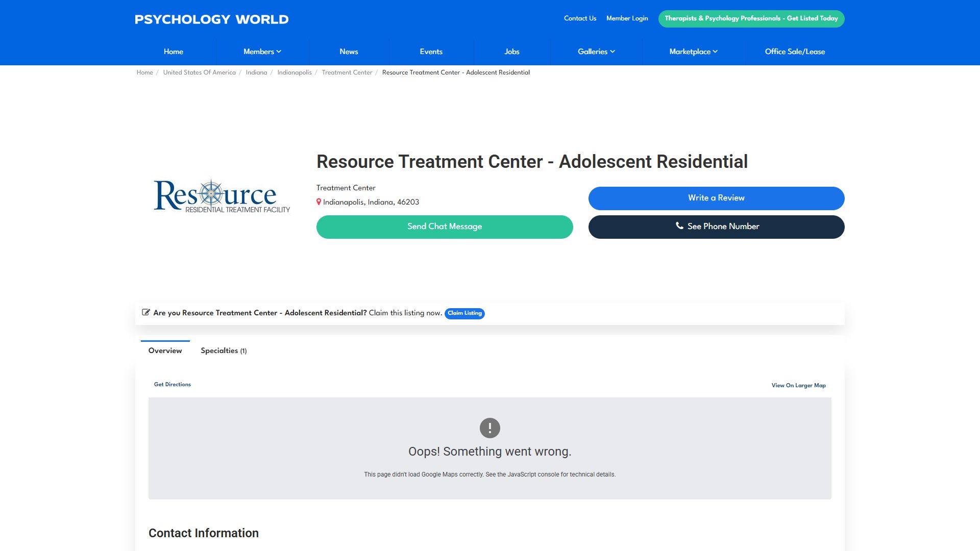Click the page title heading
This screenshot has width=980, height=551.
coord(532,162)
